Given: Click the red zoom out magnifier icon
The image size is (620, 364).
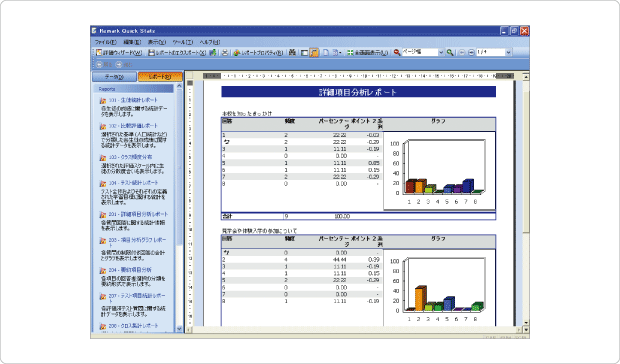Looking at the screenshot, I should 397,53.
